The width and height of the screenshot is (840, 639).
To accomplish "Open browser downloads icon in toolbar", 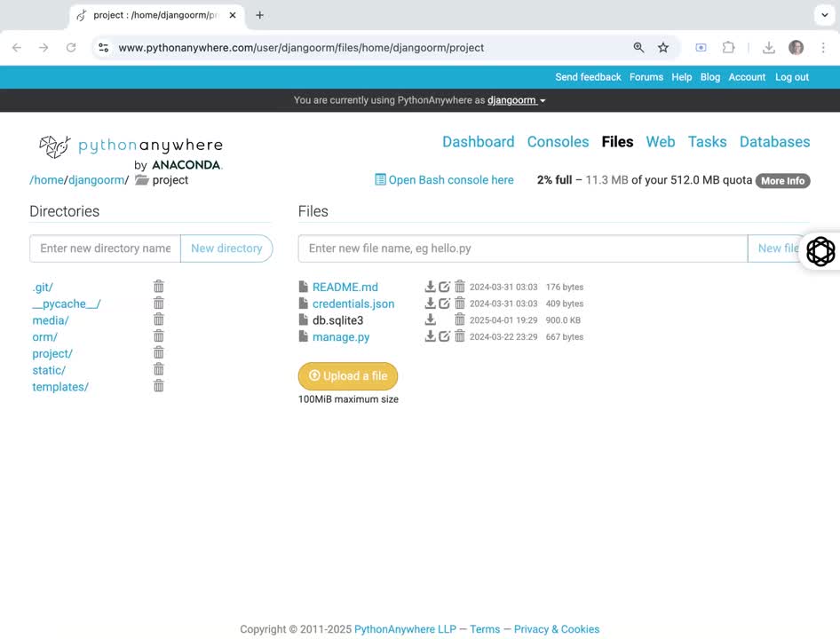I will (769, 48).
